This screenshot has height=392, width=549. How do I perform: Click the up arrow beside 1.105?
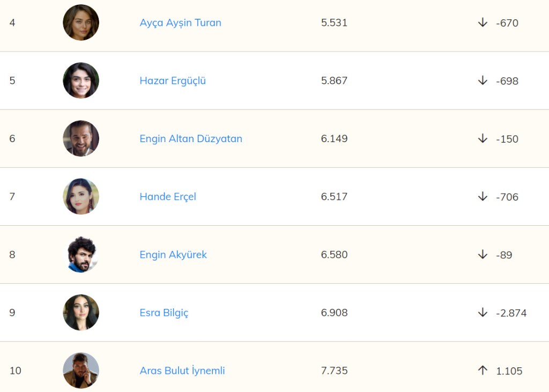[x=483, y=370]
